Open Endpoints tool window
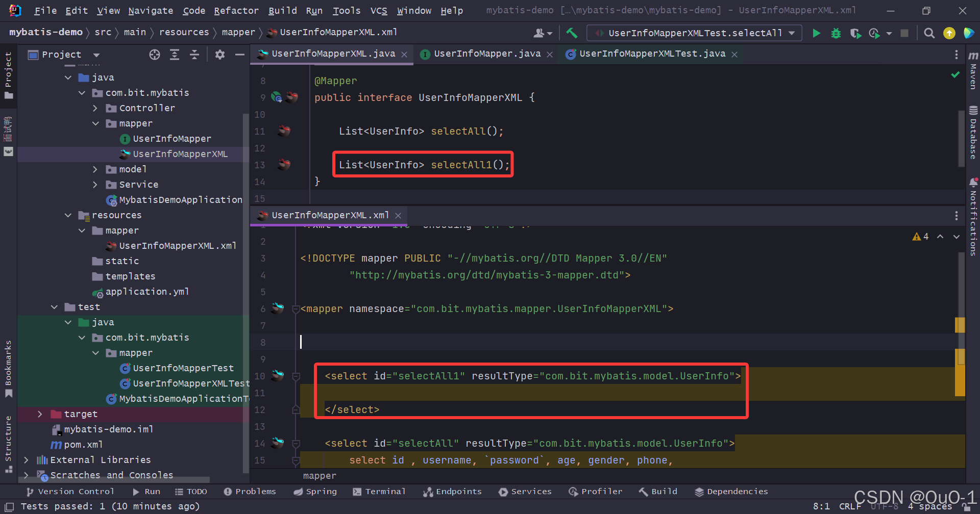Screen dimensions: 980x514 pos(452,492)
